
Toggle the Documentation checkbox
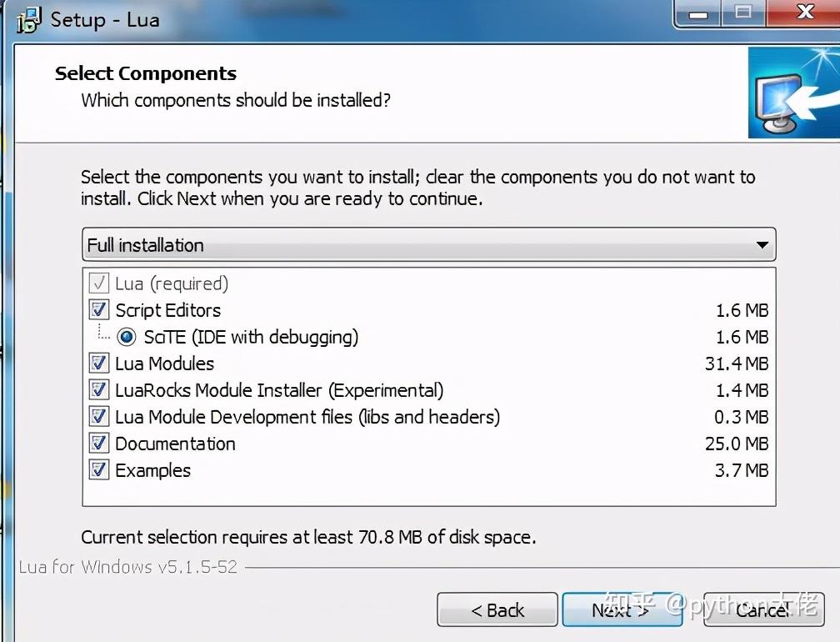pyautogui.click(x=99, y=444)
